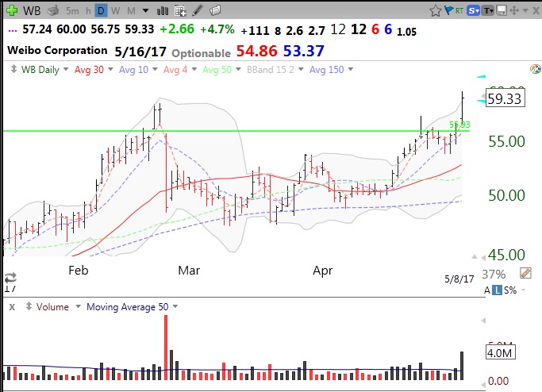Expand the Avg 10 dropdown arrow
This screenshot has height=392, width=542.
(156, 69)
